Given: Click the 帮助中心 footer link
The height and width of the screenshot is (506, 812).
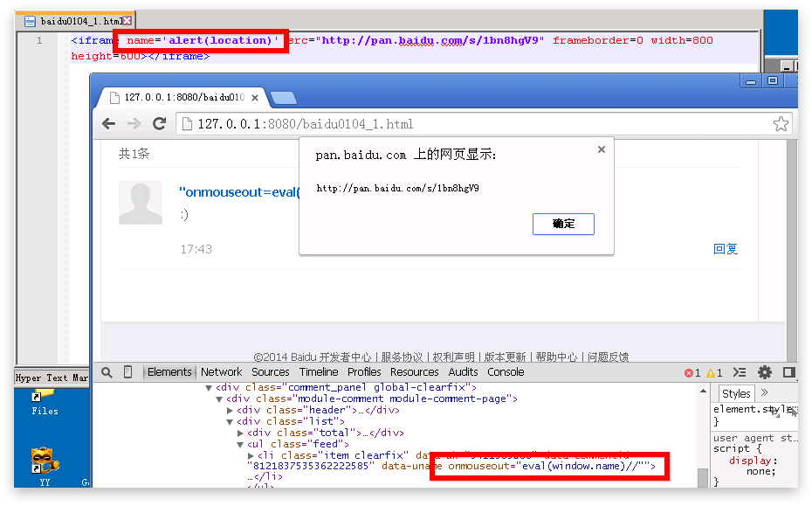Looking at the screenshot, I should 556,357.
